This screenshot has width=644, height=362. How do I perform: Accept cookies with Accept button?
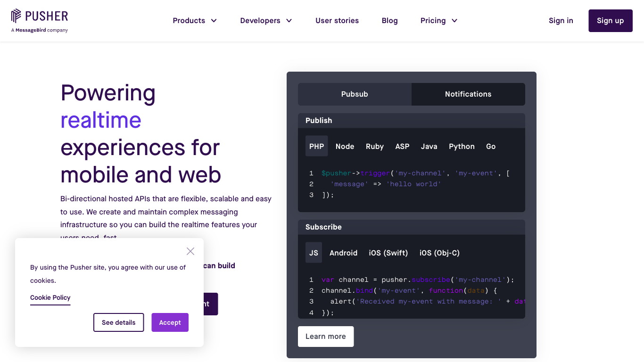coord(170,322)
